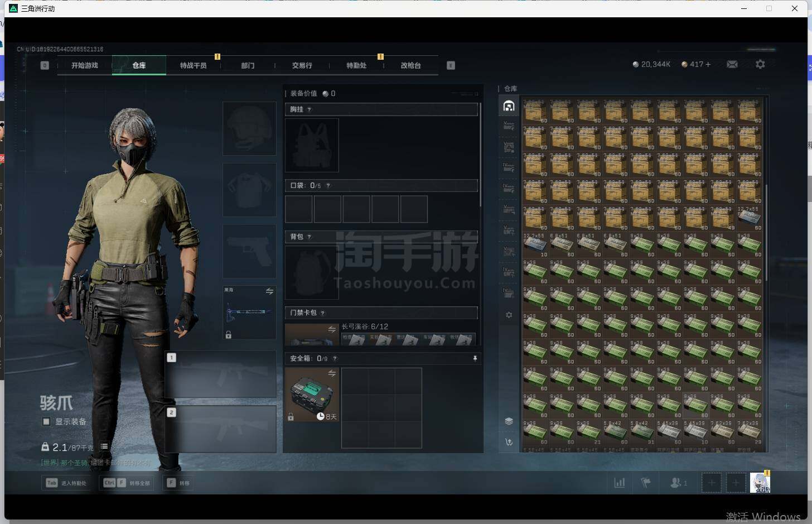Image resolution: width=812 pixels, height=524 pixels.
Task: Click the 装备价值 label
Action: pyautogui.click(x=303, y=94)
